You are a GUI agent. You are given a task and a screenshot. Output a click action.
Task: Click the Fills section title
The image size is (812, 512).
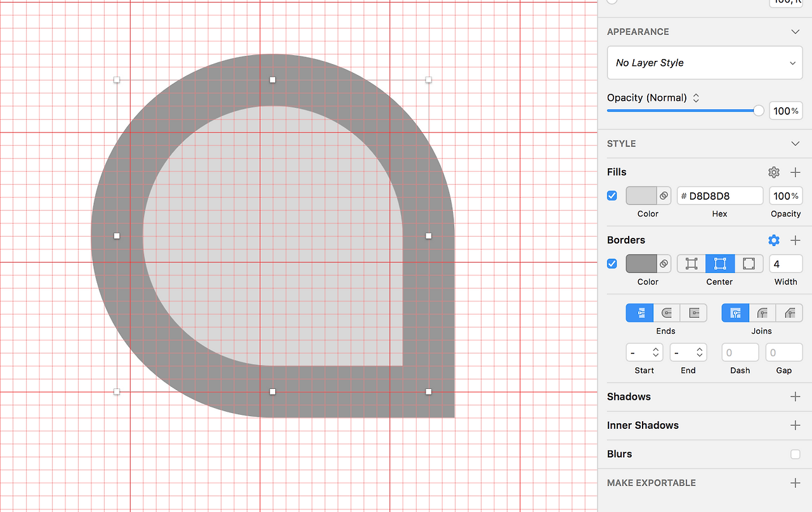(x=617, y=172)
